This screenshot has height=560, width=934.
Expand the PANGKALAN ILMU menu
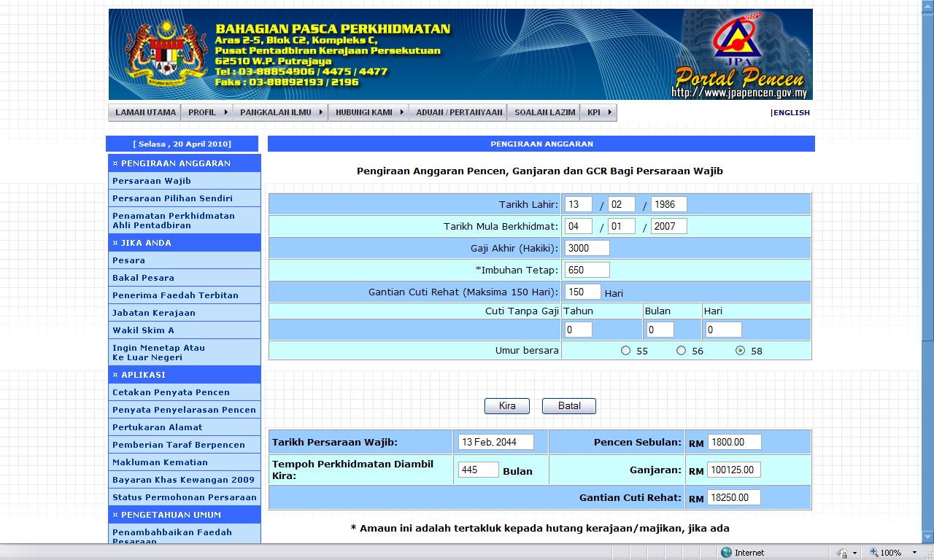point(281,112)
